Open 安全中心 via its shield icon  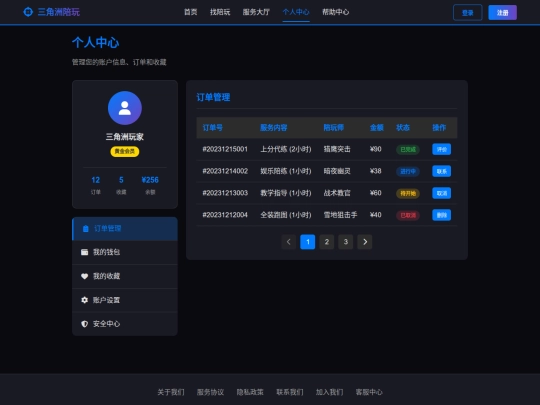pos(84,324)
